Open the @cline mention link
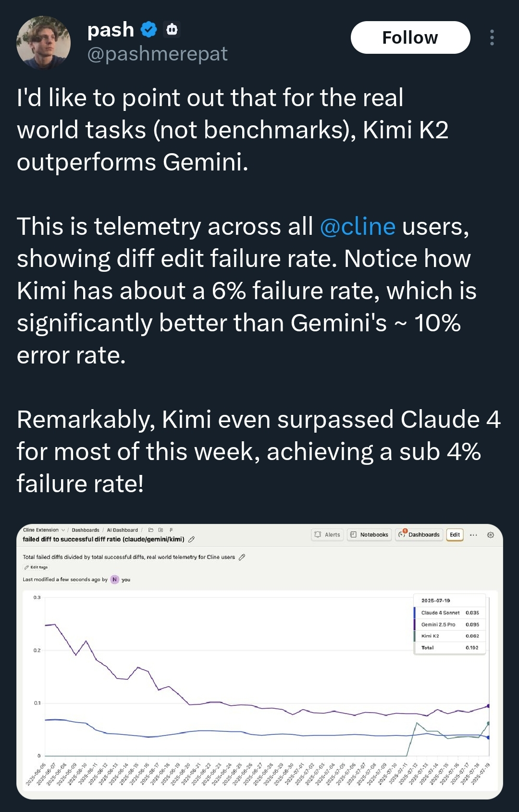 (x=358, y=226)
